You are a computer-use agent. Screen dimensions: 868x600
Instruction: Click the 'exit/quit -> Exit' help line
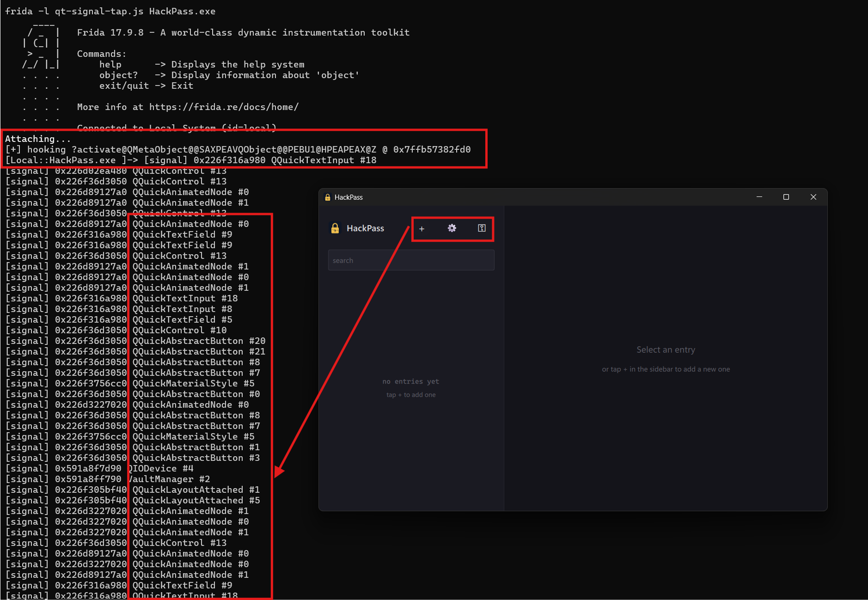tap(146, 86)
